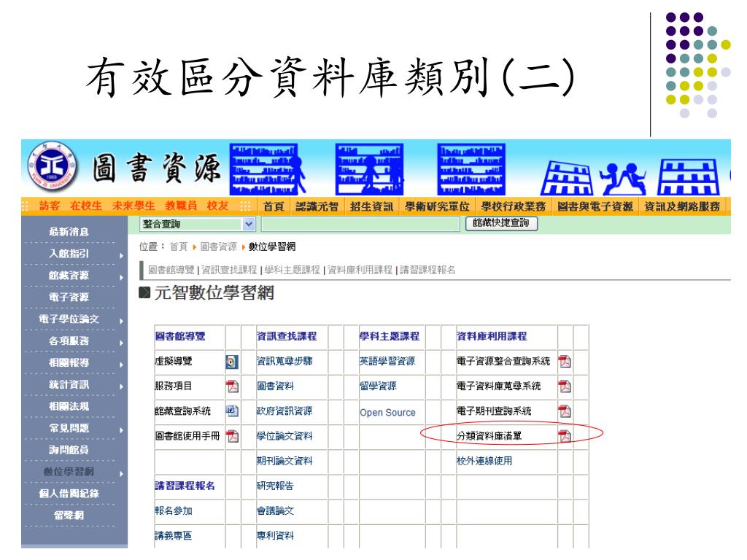This screenshot has height=560, width=747.
Task: Click the 館藏快捷查詢 button
Action: point(501,223)
